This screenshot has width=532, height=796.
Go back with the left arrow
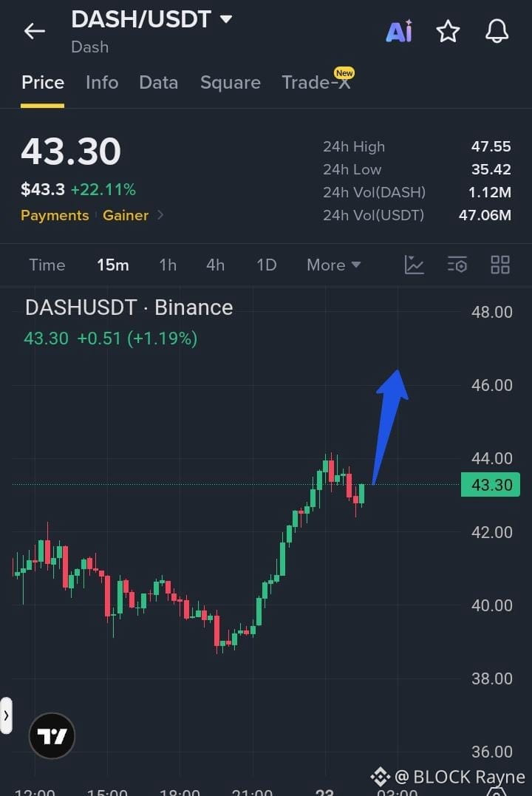point(35,32)
